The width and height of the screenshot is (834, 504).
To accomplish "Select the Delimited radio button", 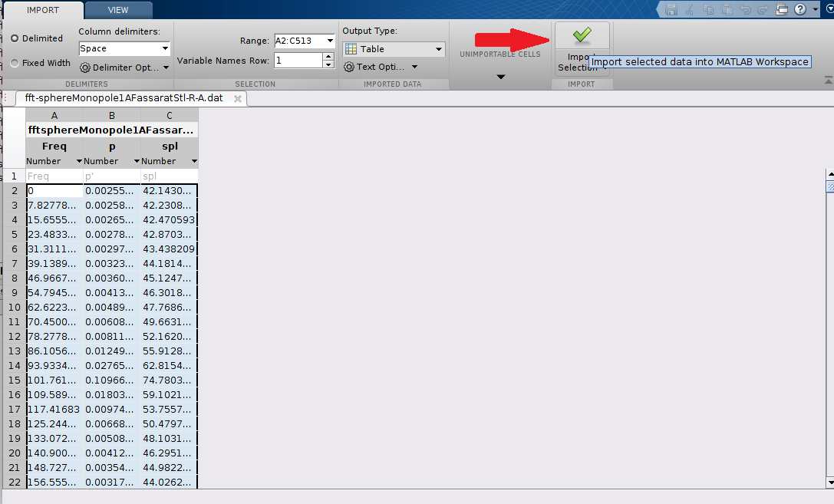I will 15,38.
